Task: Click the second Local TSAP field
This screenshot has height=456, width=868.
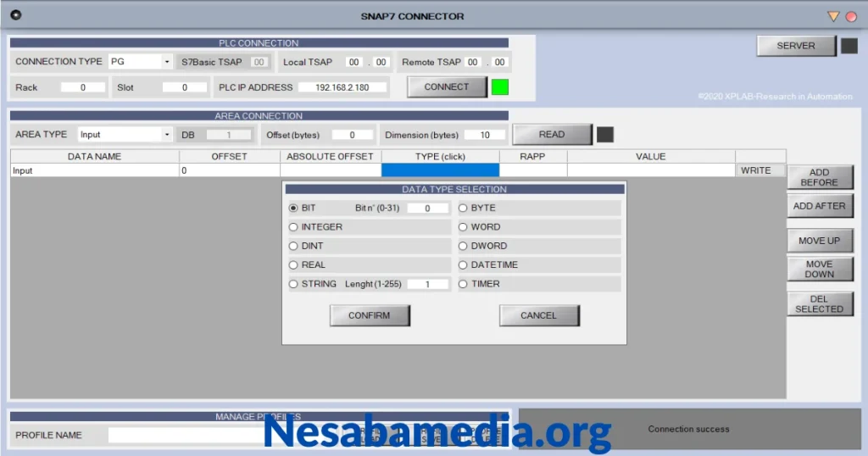Action: pyautogui.click(x=381, y=62)
